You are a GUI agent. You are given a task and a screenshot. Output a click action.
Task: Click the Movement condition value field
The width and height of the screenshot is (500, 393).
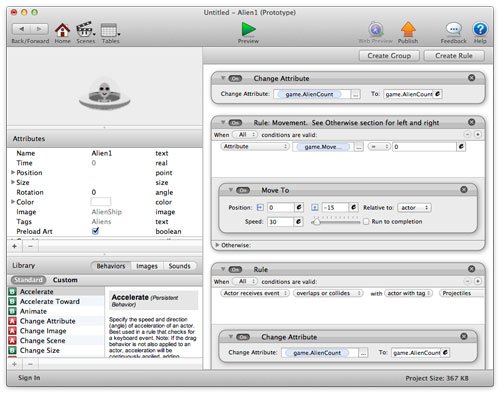pos(424,147)
